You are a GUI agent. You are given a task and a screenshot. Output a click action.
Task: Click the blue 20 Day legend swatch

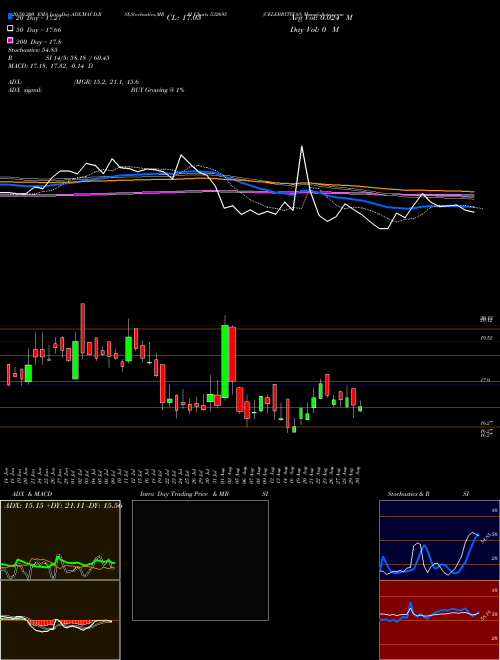pos(10,17)
